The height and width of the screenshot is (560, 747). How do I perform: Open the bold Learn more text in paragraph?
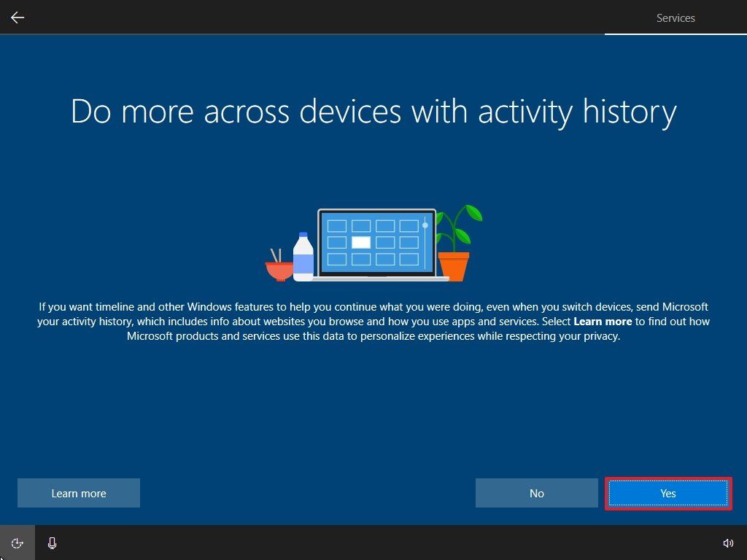603,321
